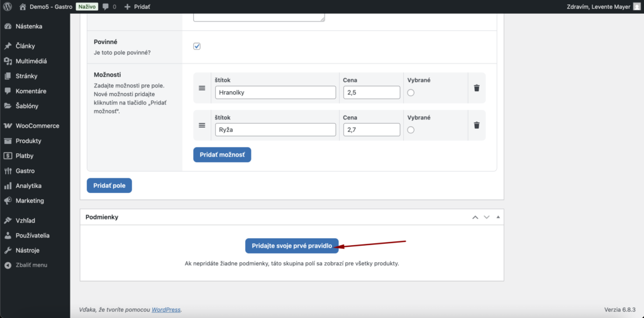Move Podmienky panel up with arrow

pyautogui.click(x=475, y=217)
